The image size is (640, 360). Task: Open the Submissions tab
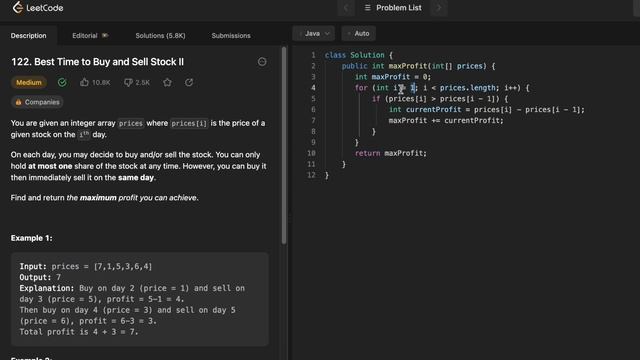coord(231,36)
